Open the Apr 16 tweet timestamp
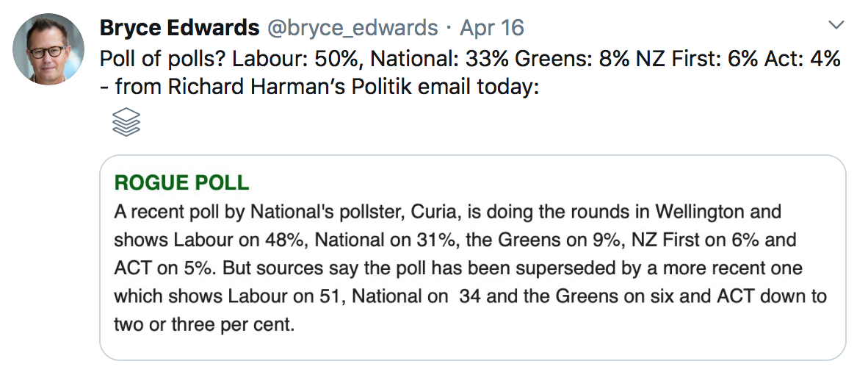Image resolution: width=868 pixels, height=375 pixels. pos(491,28)
